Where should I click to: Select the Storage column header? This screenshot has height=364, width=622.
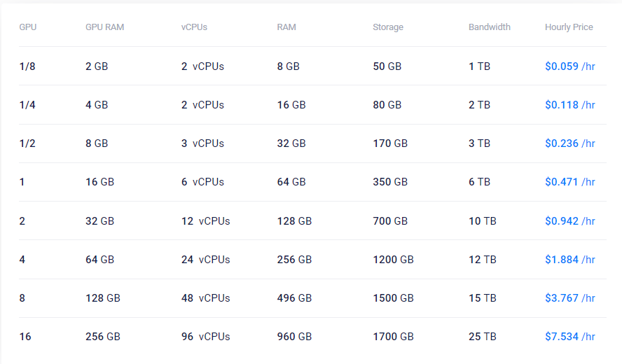(388, 27)
